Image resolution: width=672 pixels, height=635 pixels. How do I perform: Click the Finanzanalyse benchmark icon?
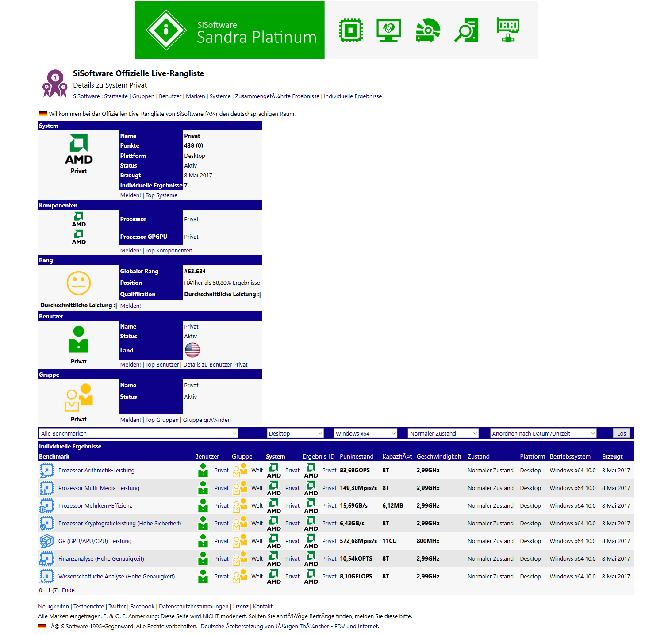point(46,558)
